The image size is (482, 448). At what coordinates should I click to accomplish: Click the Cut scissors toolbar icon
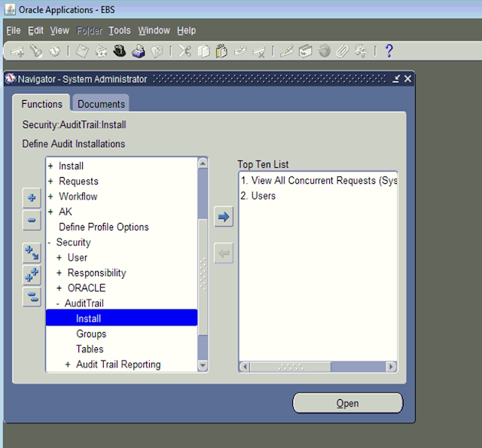[x=185, y=51]
